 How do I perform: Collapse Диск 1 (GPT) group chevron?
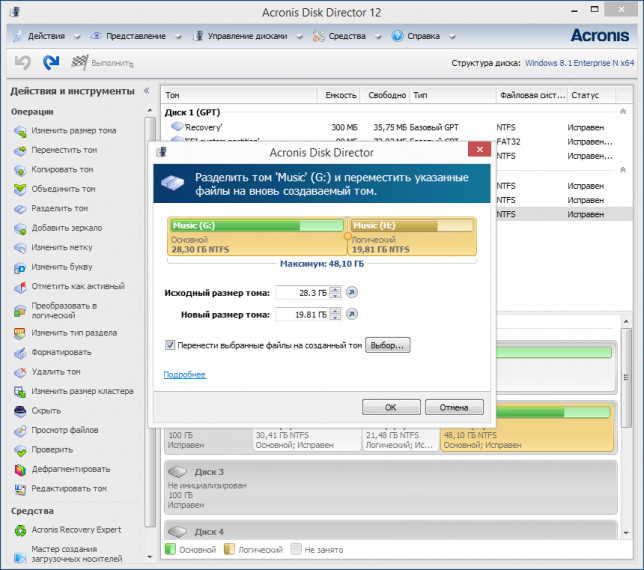click(x=623, y=112)
